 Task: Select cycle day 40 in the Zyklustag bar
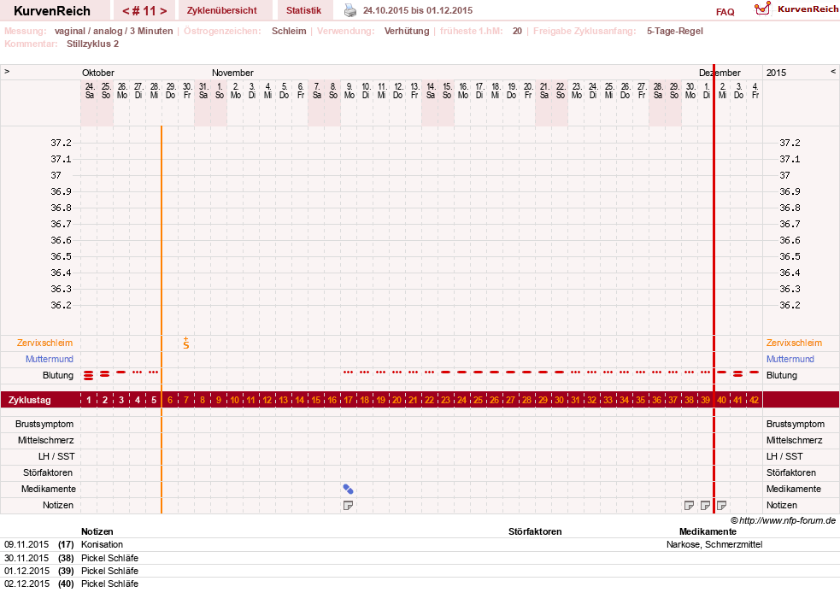pyautogui.click(x=721, y=400)
